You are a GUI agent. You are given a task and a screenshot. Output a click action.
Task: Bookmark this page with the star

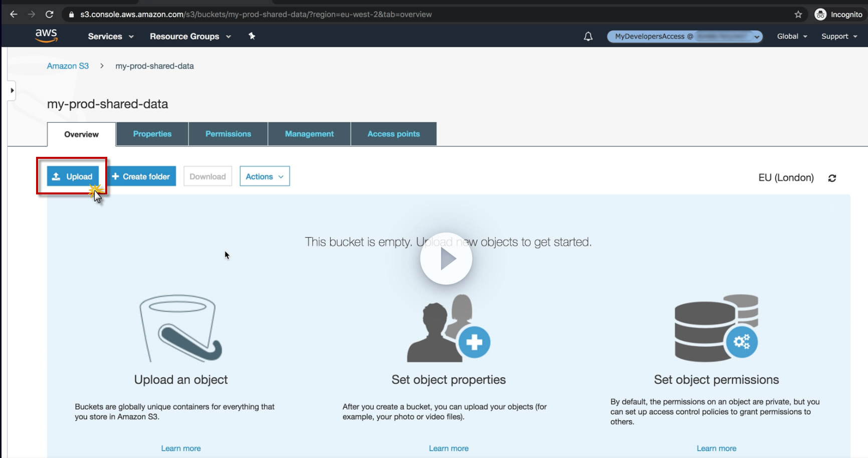(x=798, y=15)
